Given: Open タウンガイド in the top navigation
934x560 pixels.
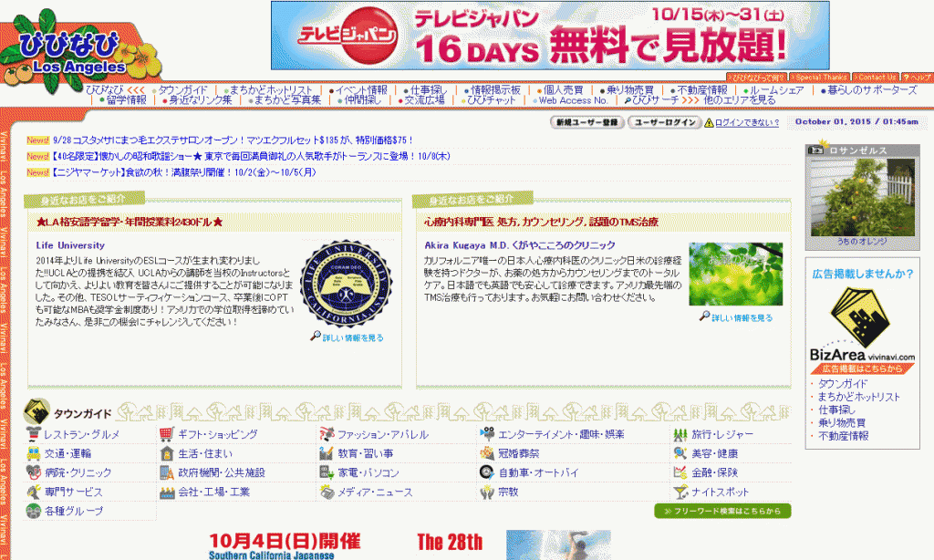Looking at the screenshot, I should (182, 90).
